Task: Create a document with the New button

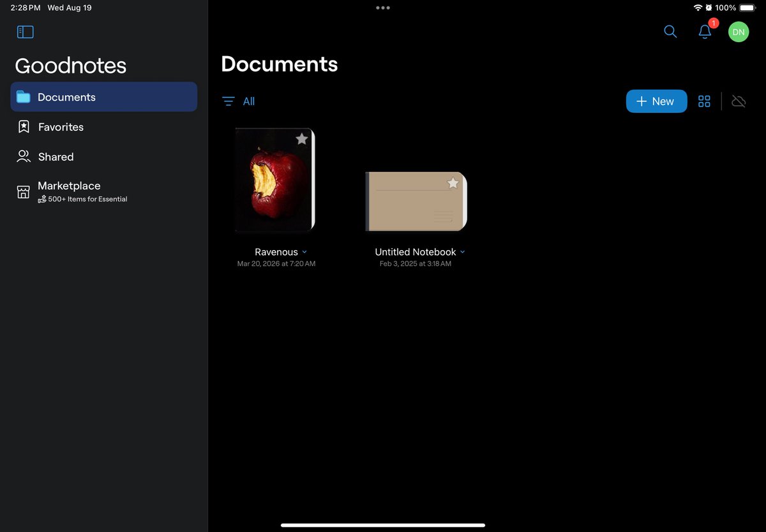Action: tap(656, 101)
